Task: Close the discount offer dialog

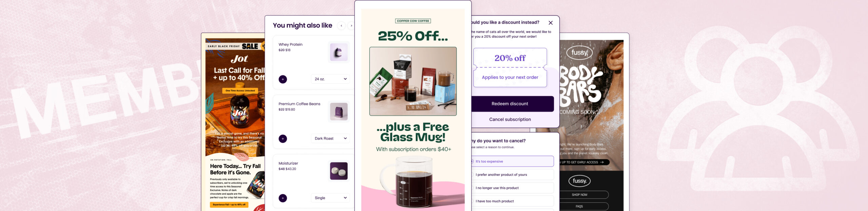Action: (551, 23)
